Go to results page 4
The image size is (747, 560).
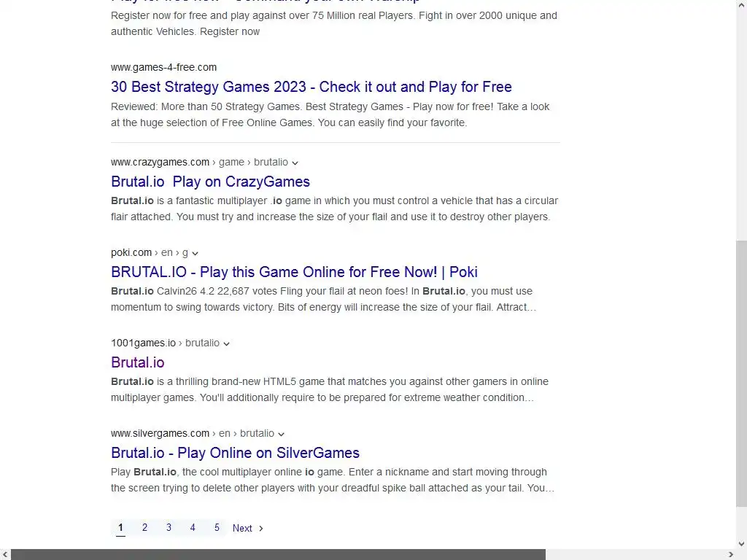(x=193, y=528)
